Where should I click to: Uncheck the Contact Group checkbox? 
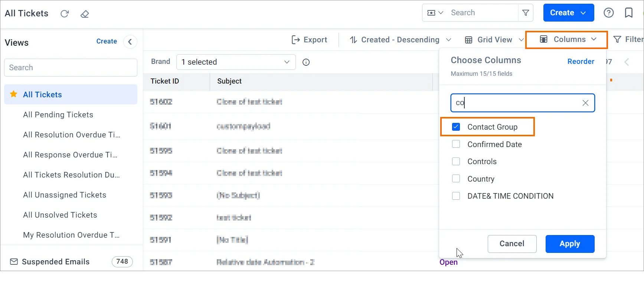pyautogui.click(x=456, y=127)
